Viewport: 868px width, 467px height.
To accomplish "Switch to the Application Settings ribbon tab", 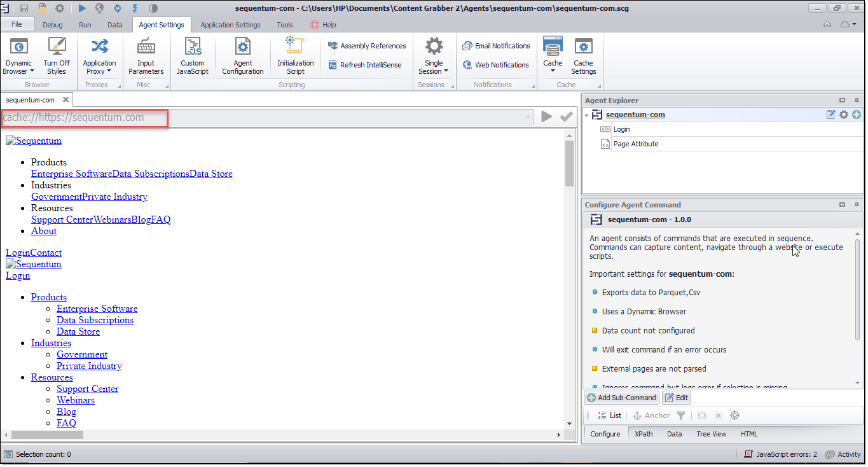I will coord(230,25).
